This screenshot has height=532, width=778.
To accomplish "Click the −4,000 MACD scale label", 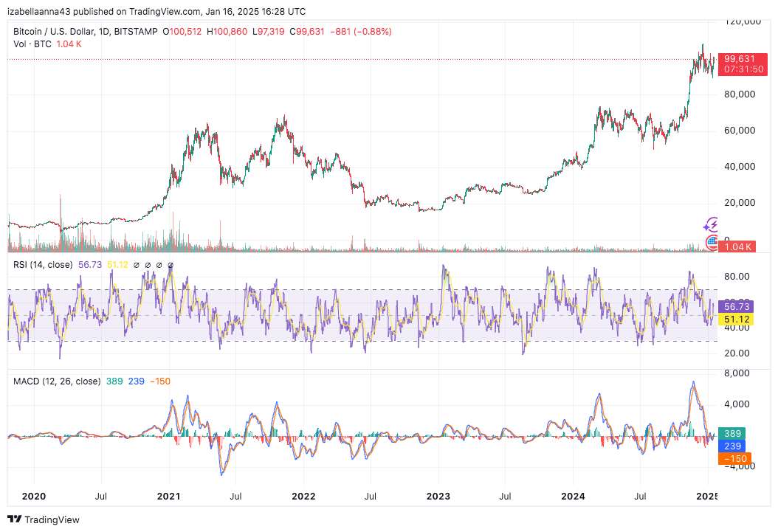I will click(738, 467).
